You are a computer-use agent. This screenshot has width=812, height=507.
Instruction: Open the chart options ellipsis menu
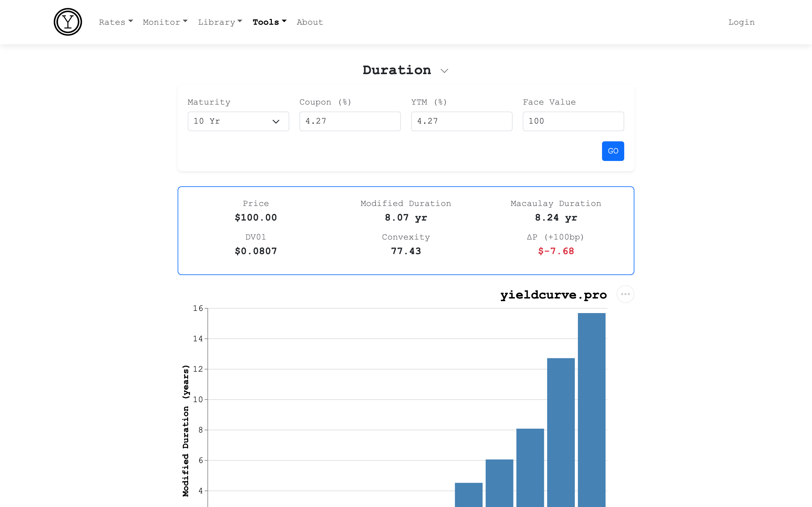[625, 294]
